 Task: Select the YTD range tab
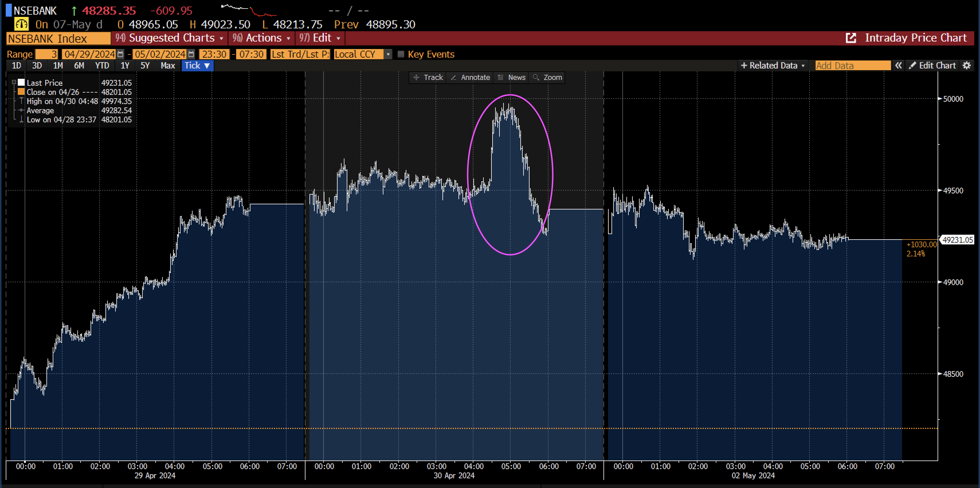[102, 65]
